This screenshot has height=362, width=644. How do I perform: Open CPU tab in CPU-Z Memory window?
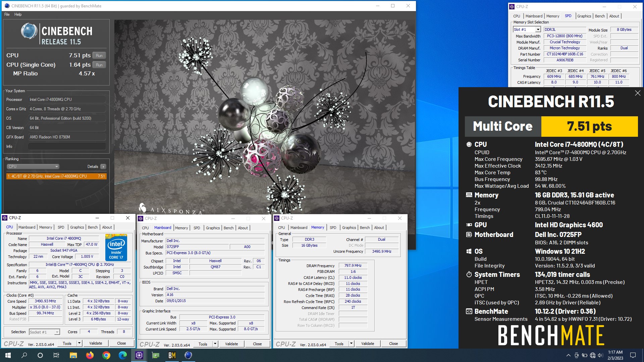click(x=281, y=228)
